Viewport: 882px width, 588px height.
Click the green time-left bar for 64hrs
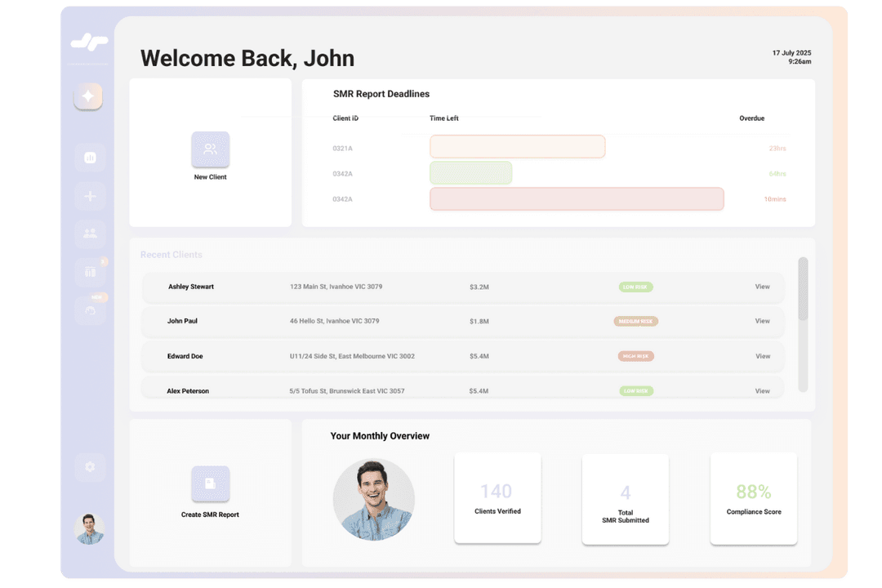470,173
